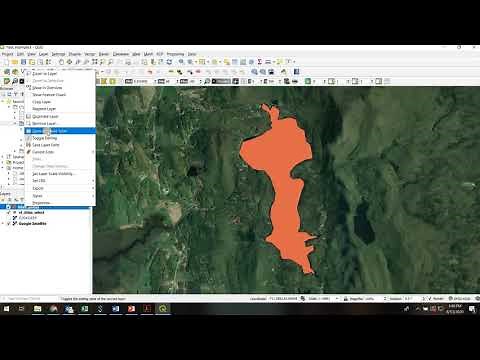Open the Set CRS submenu arrow
This screenshot has width=480, height=360.
pyautogui.click(x=93, y=181)
